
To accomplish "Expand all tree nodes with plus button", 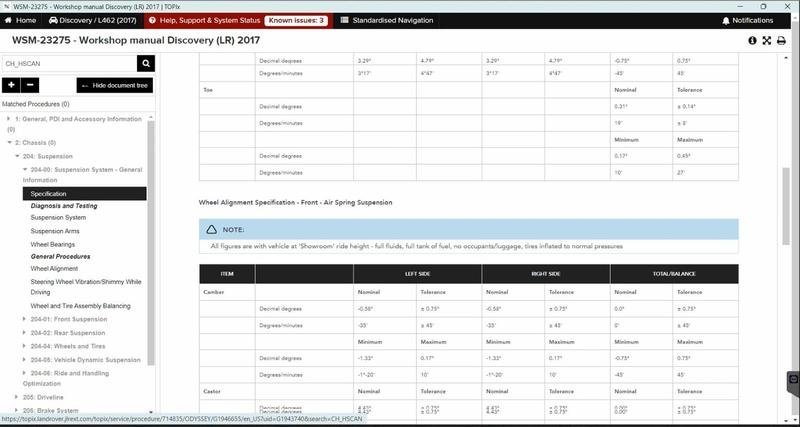I will pyautogui.click(x=11, y=85).
